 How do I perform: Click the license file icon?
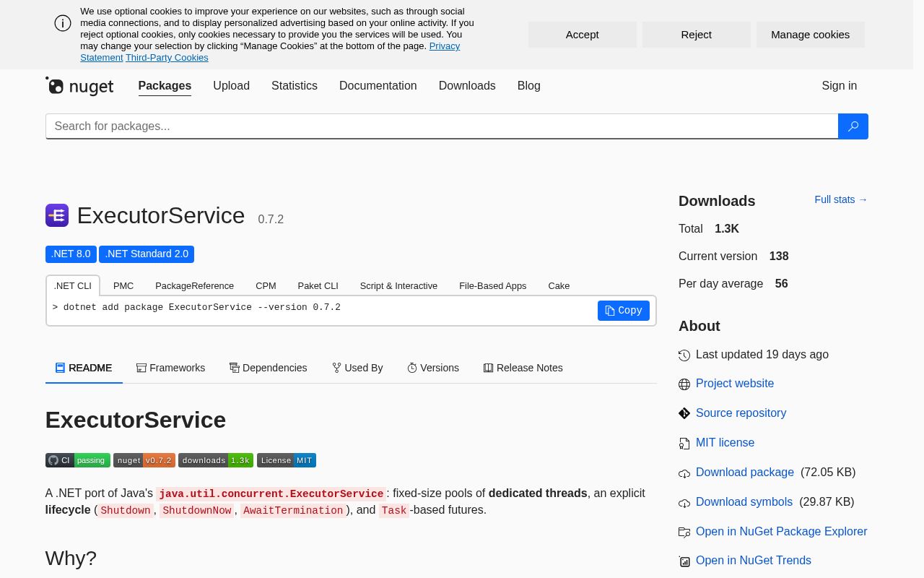click(684, 443)
